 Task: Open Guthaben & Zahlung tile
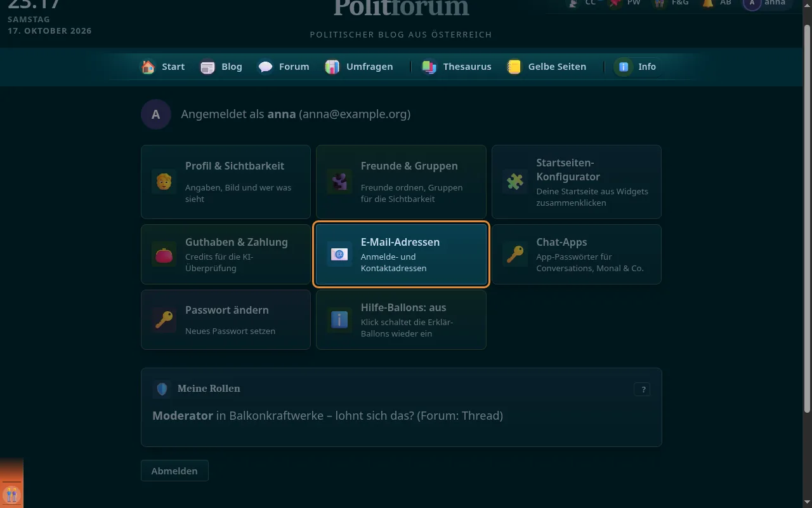226,254
